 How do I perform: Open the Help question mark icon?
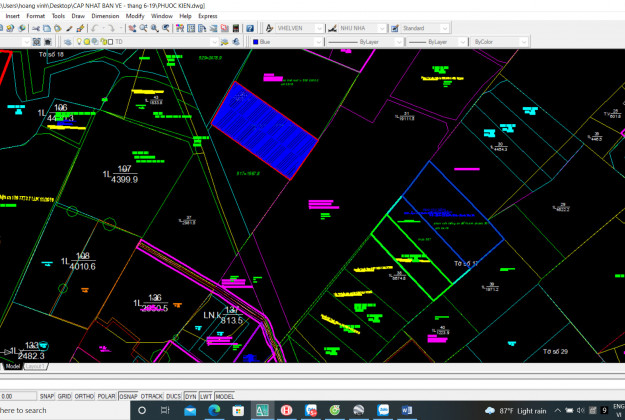point(250,28)
